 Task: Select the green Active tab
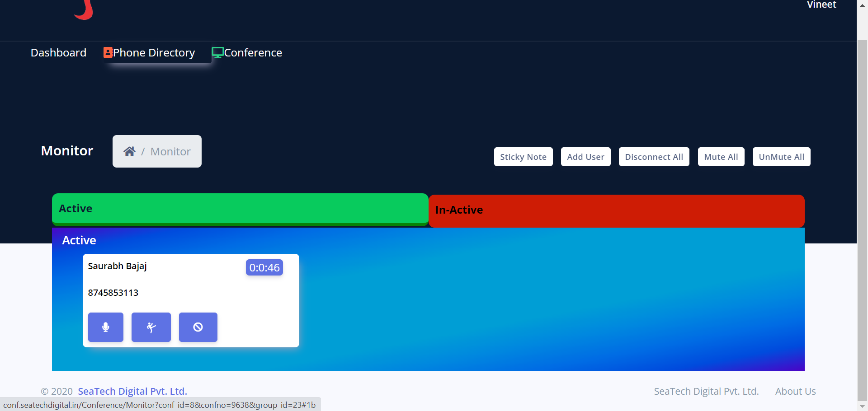240,209
